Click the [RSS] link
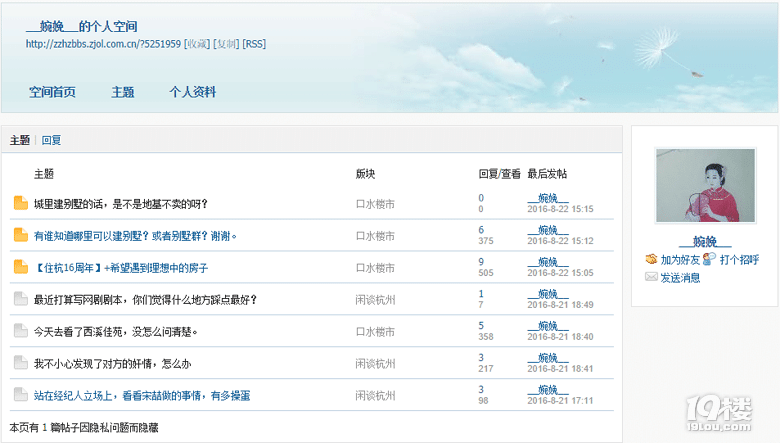This screenshot has height=443, width=780. click(254, 44)
